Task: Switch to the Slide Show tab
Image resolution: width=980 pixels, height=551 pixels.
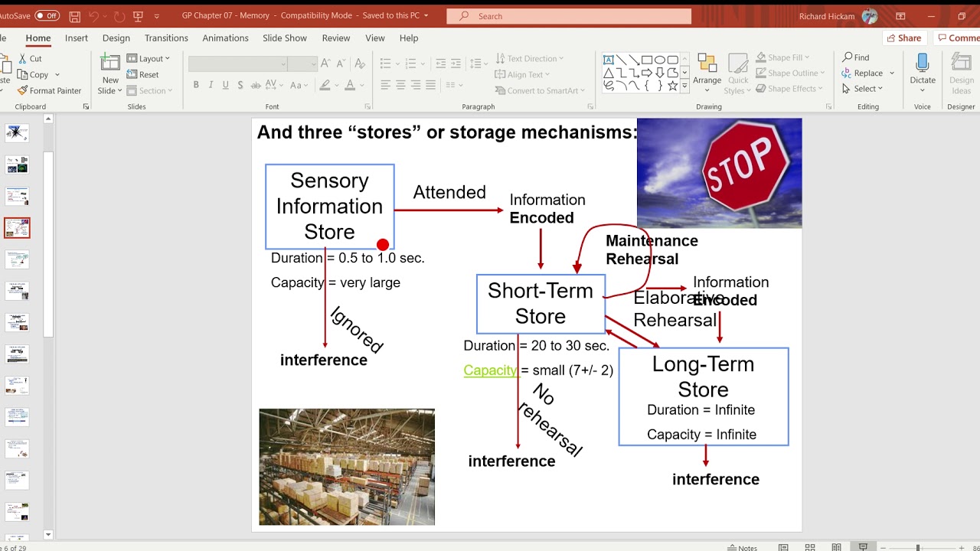Action: (285, 38)
